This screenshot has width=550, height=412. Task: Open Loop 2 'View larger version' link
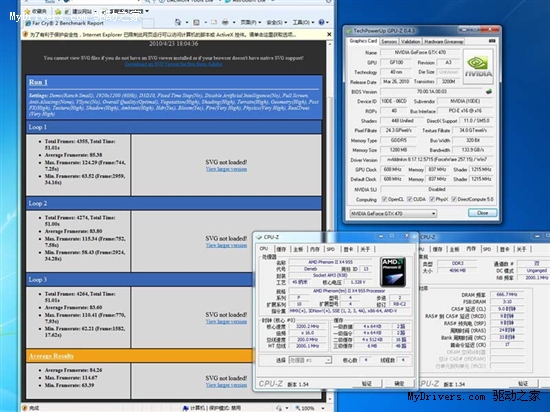coord(226,245)
